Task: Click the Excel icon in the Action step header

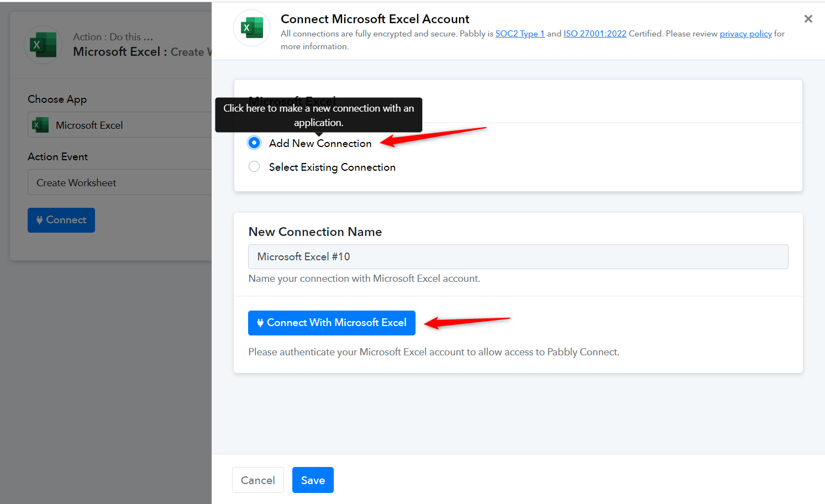Action: (x=43, y=45)
